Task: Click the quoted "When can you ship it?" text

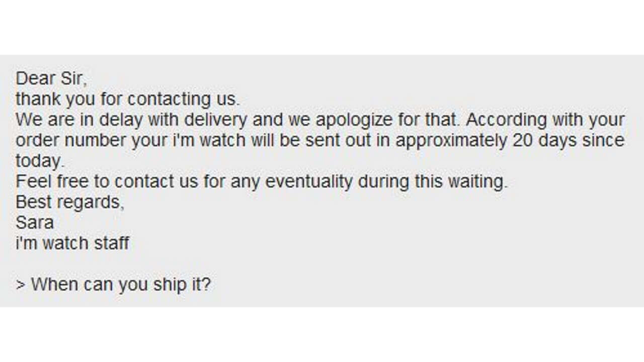Action: (x=121, y=285)
